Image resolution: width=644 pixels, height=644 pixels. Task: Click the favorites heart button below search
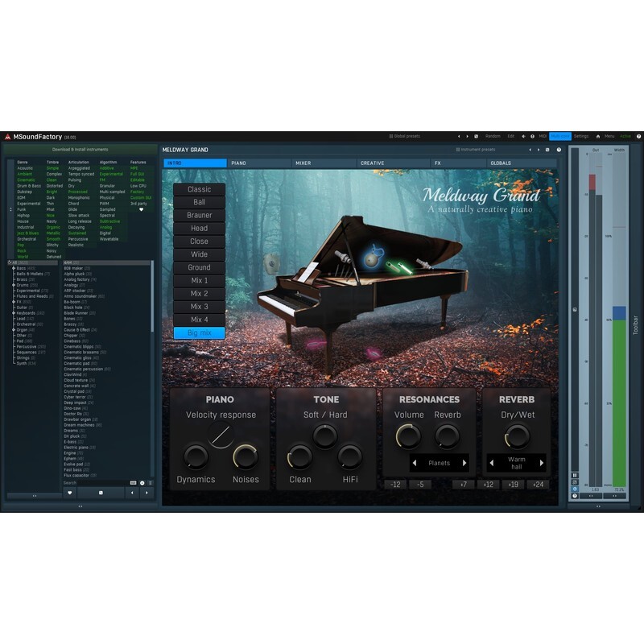[70, 493]
